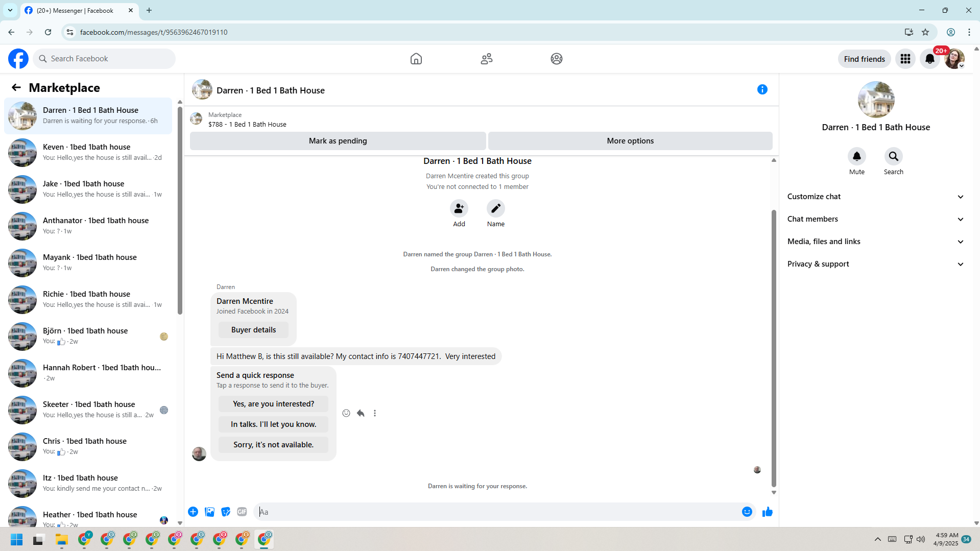Reply to the message with arrow icon
This screenshot has height=551, width=980.
tap(361, 413)
